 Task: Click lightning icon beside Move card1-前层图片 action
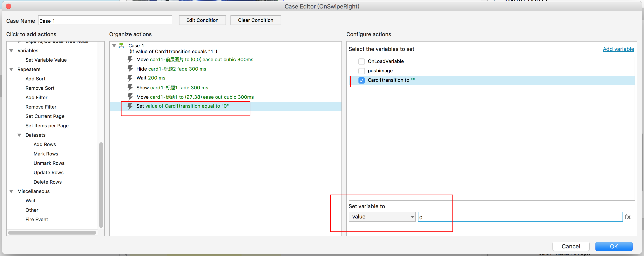pos(130,59)
